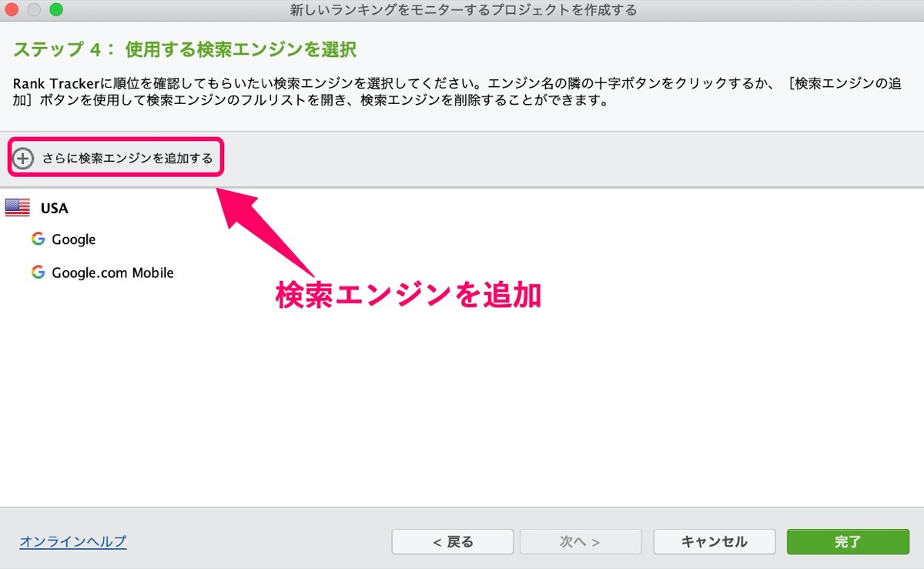Finish setup with the green 完了 button
The image size is (924, 569).
coord(848,541)
